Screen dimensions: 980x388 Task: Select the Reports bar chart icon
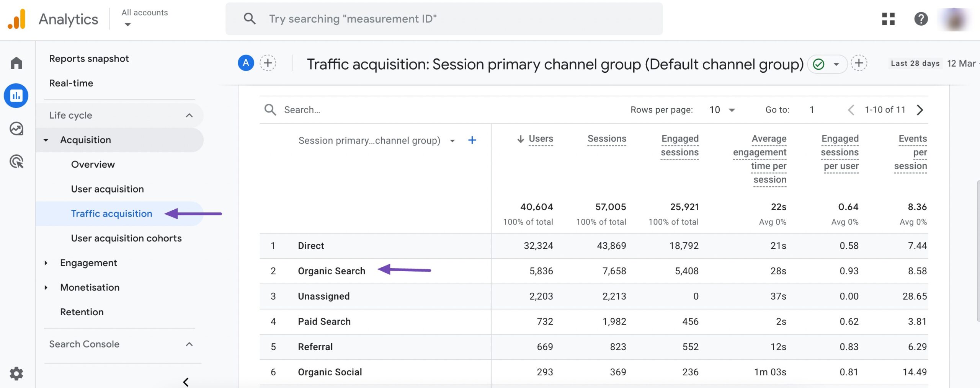tap(16, 95)
